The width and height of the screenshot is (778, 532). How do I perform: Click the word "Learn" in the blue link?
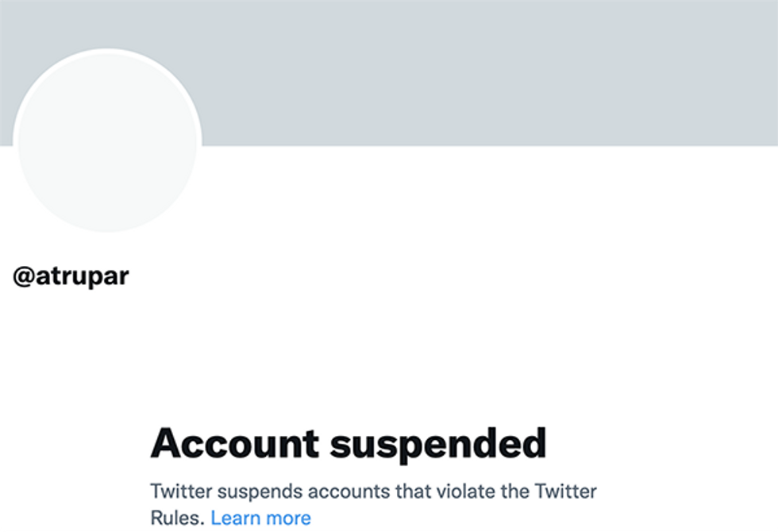[x=236, y=518]
